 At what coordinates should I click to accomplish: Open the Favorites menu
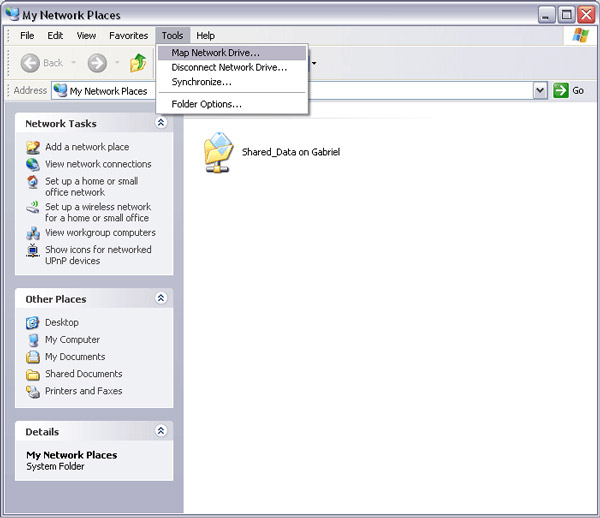tap(129, 36)
